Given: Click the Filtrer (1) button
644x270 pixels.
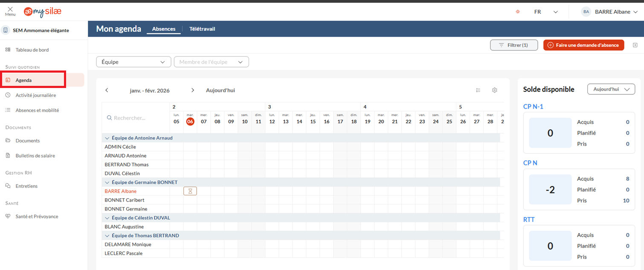Looking at the screenshot, I should 513,45.
